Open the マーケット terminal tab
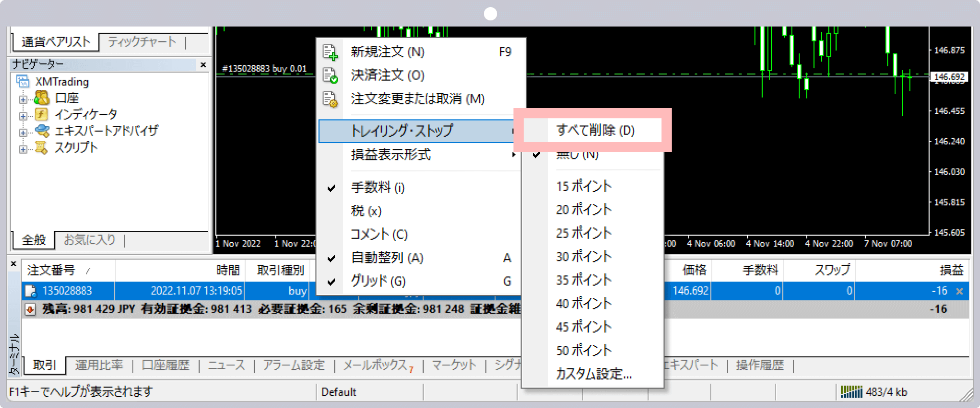980x408 pixels. (454, 365)
